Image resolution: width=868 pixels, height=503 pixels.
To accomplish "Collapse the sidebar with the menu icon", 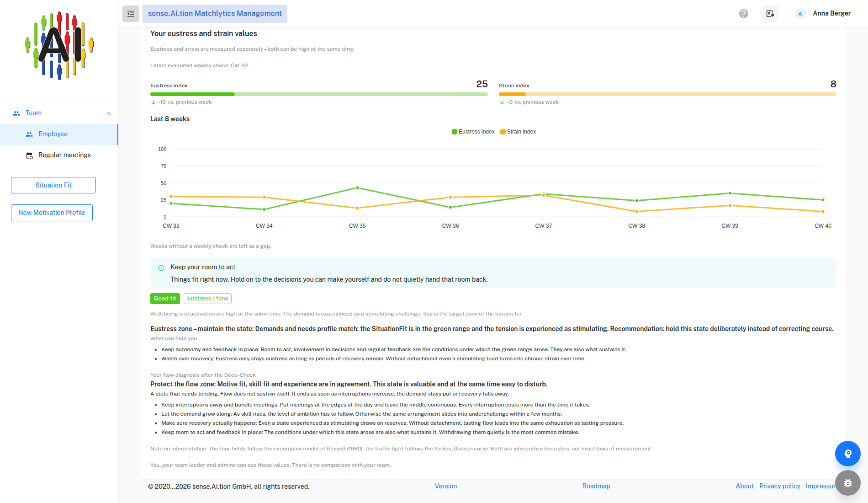I will point(131,14).
